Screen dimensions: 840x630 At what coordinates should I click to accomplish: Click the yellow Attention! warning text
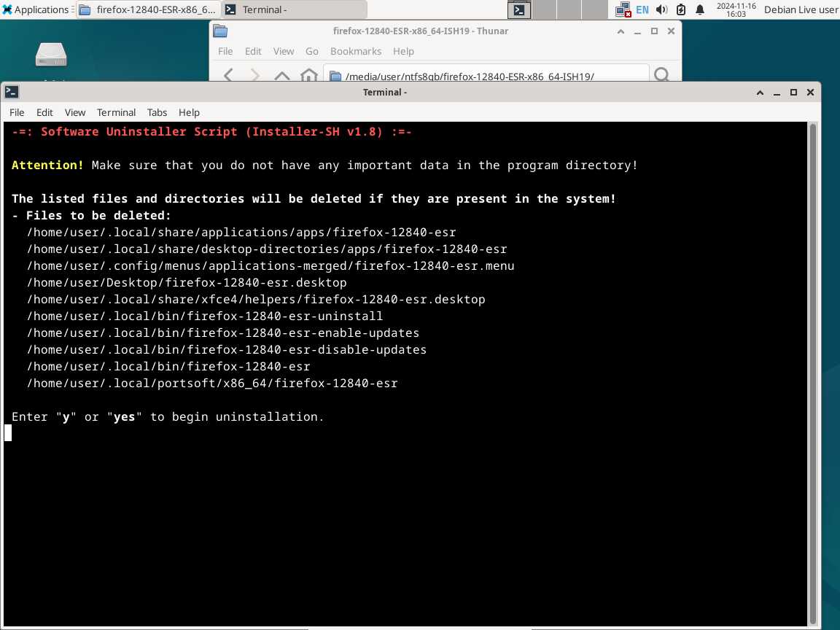(47, 165)
